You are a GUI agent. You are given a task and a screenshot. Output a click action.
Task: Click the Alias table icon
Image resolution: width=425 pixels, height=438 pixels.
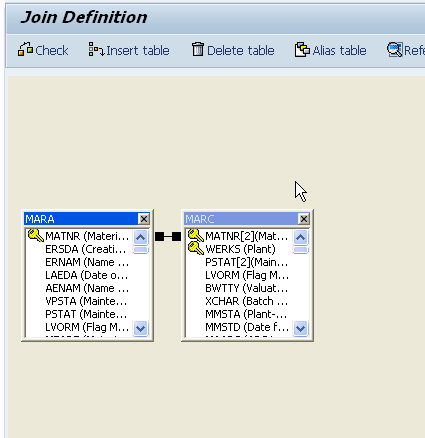click(x=302, y=50)
